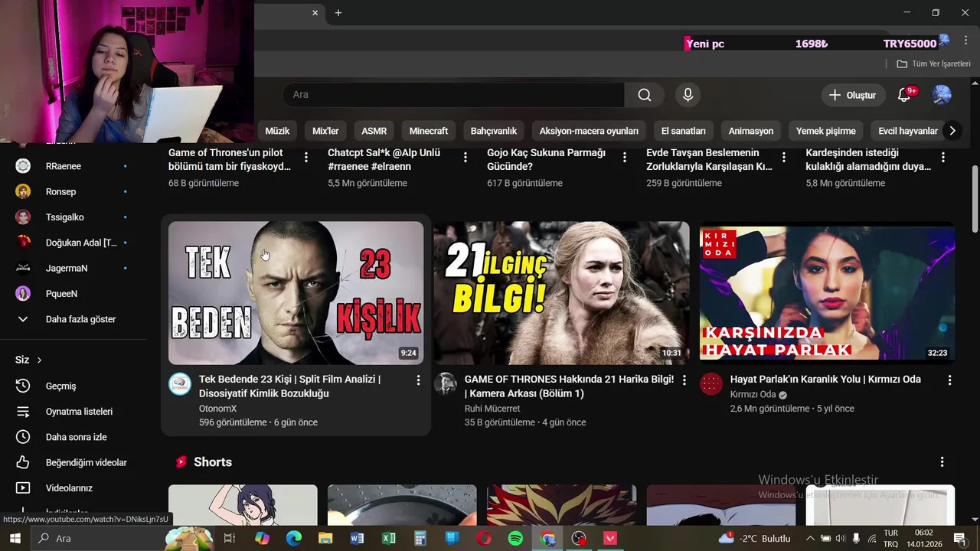Select the Animasyon chip
Viewport: 980px width, 551px height.
pyautogui.click(x=751, y=131)
